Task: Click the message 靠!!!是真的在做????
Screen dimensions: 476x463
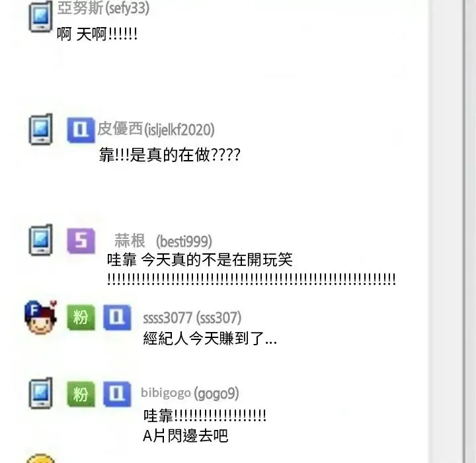Action: click(170, 155)
